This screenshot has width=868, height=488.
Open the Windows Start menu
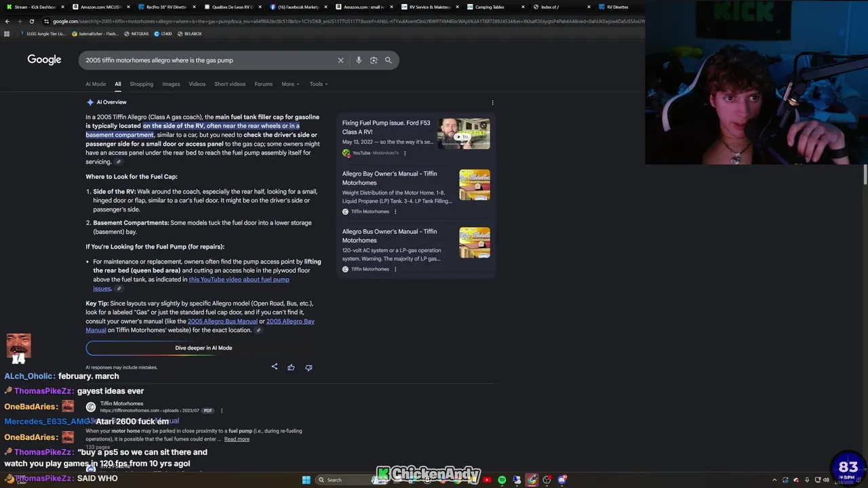coord(306,480)
